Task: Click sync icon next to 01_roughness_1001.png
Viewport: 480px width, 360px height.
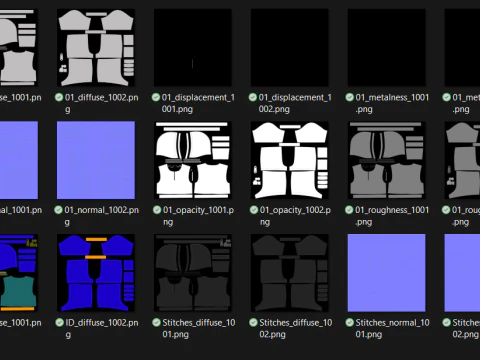Action: coord(349,210)
